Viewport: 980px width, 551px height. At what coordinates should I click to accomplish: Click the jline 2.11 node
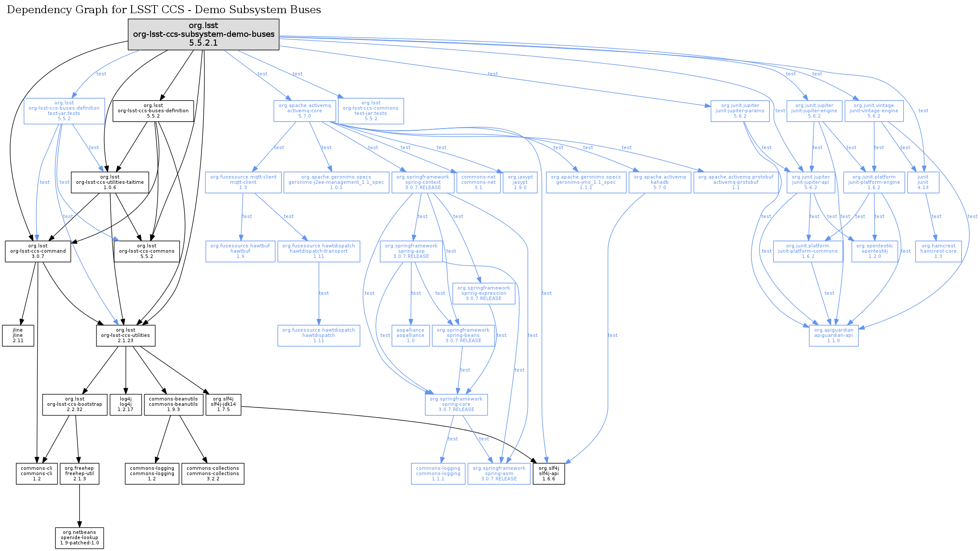[18, 336]
